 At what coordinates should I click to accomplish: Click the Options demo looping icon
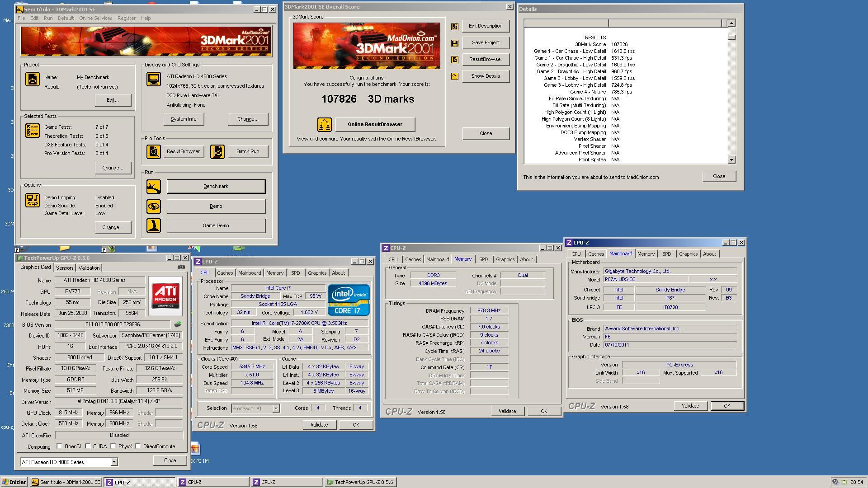33,201
